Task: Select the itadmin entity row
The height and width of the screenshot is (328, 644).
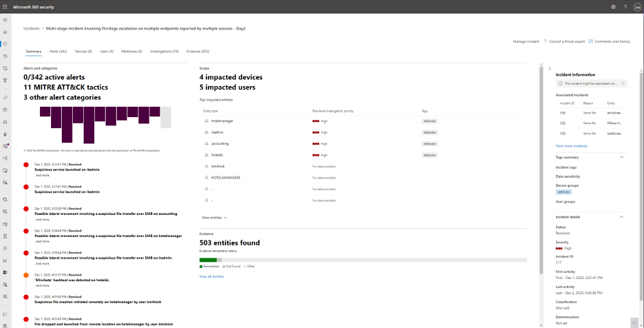Action: (x=363, y=132)
